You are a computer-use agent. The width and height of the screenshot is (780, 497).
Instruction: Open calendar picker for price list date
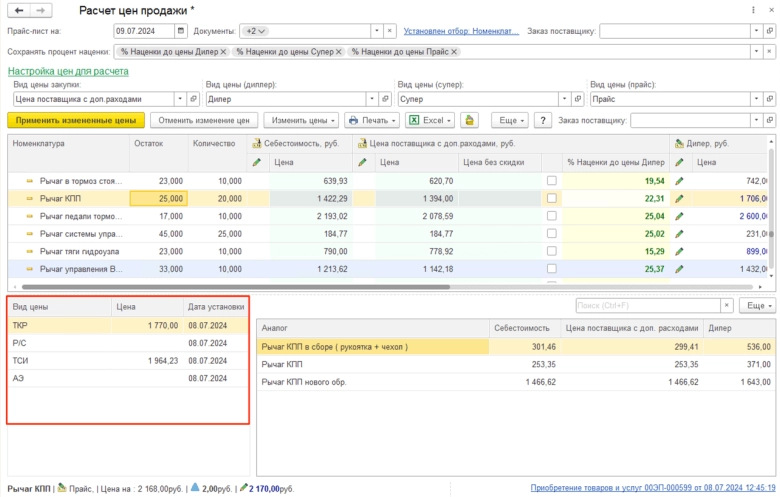(179, 31)
